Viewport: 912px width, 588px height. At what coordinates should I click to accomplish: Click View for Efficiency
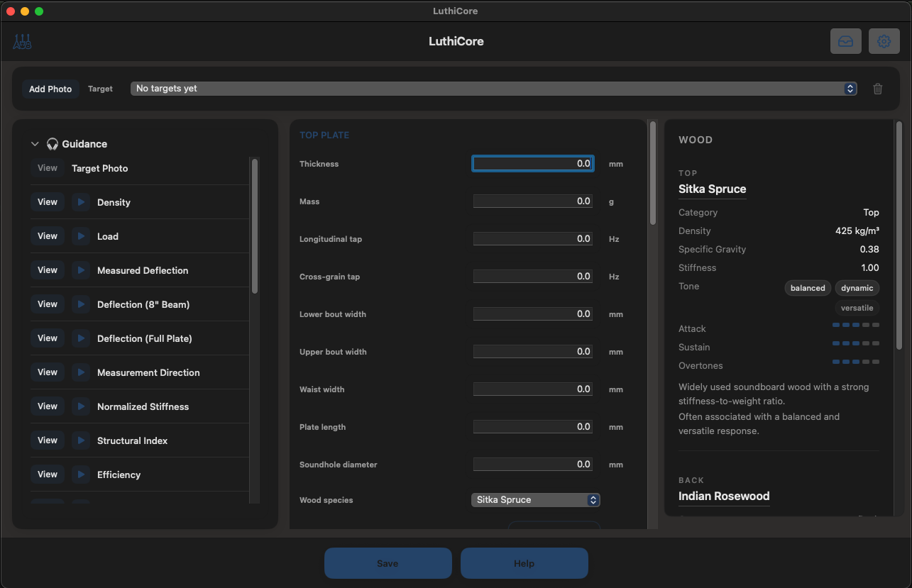coord(48,475)
